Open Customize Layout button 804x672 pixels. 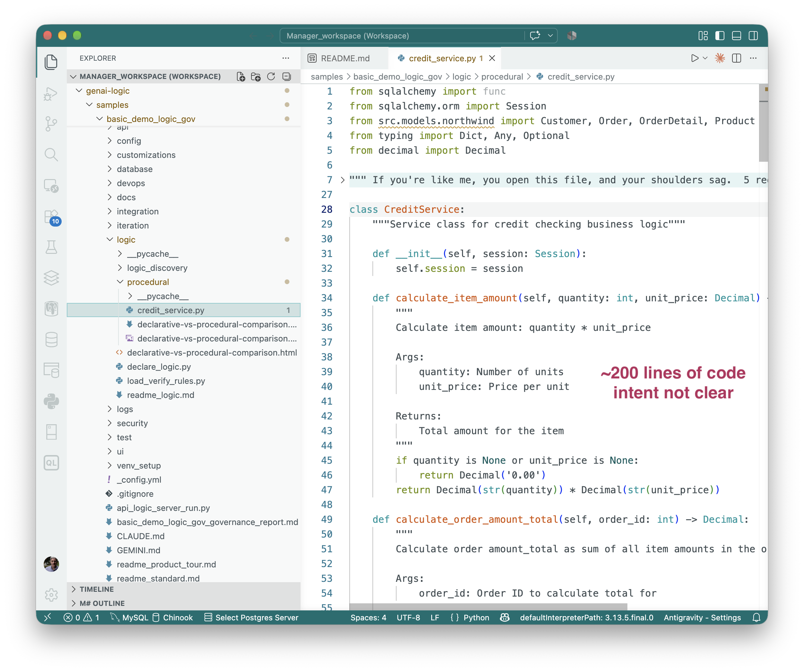click(x=703, y=36)
